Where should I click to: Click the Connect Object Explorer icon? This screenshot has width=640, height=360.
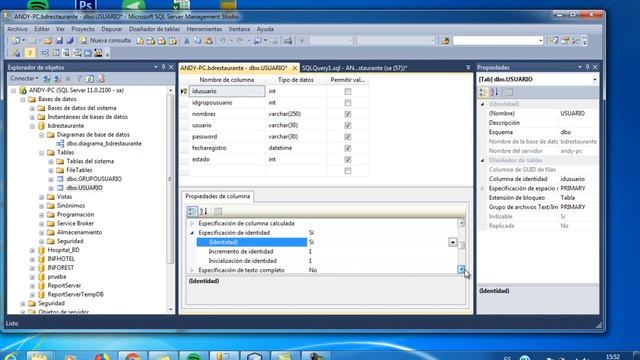tap(47, 78)
